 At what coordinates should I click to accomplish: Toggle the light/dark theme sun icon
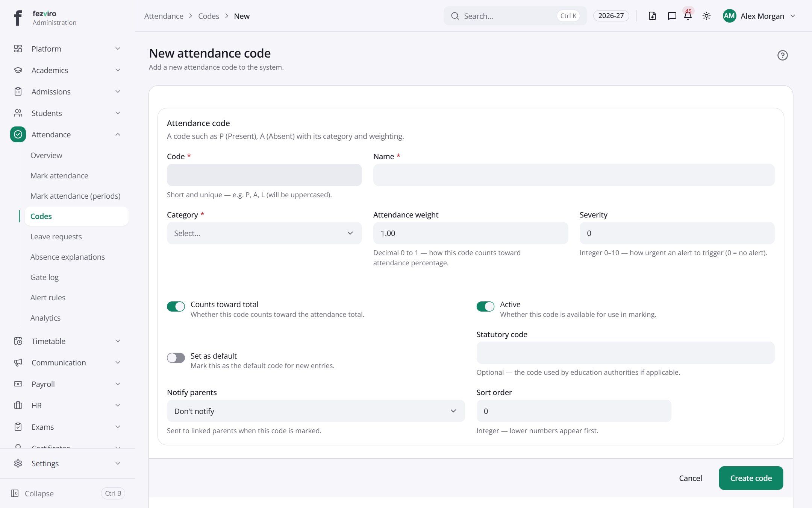tap(706, 16)
